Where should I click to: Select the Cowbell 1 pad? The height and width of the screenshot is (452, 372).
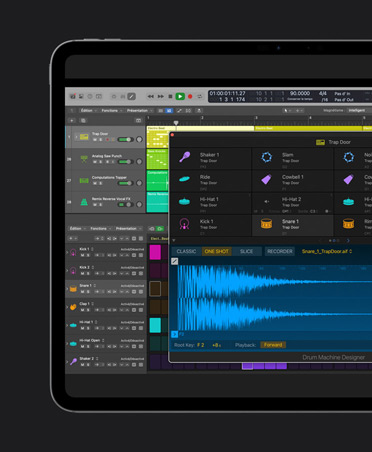(x=293, y=180)
